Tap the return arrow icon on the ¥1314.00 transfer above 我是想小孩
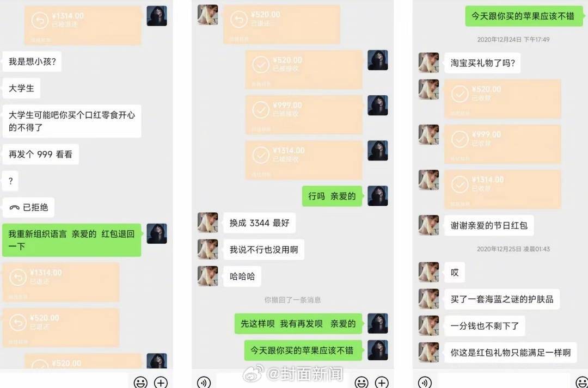The width and height of the screenshot is (588, 388). 40,21
